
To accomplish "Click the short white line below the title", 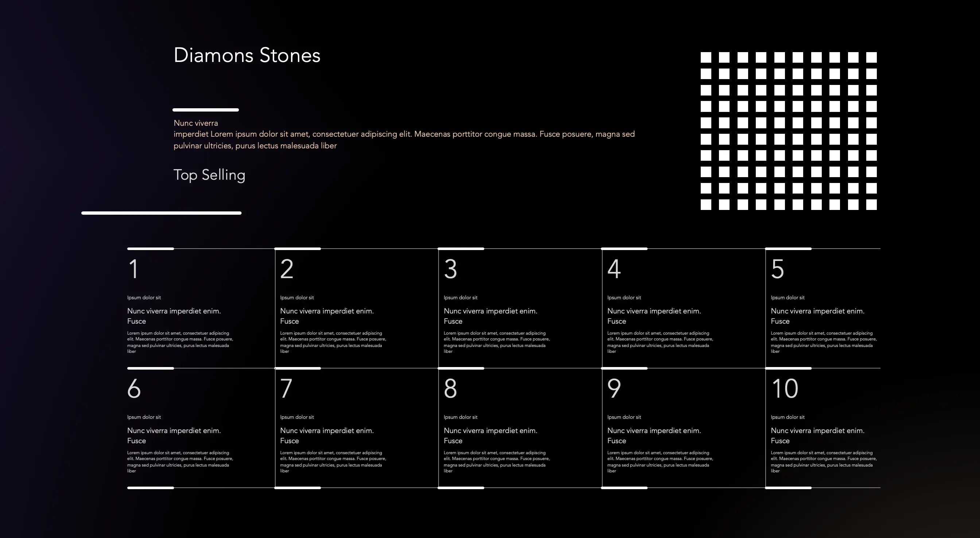I will [205, 110].
